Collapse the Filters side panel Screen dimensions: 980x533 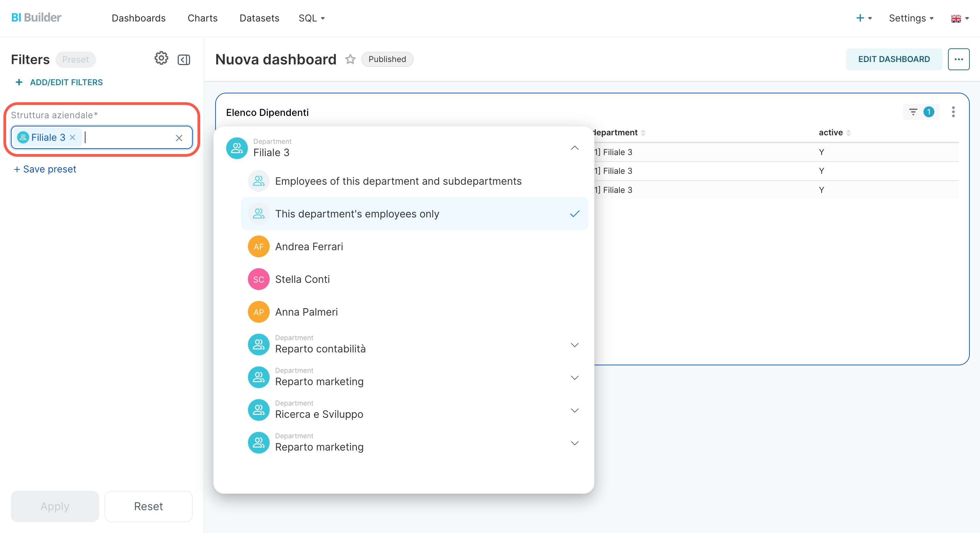[x=184, y=60]
